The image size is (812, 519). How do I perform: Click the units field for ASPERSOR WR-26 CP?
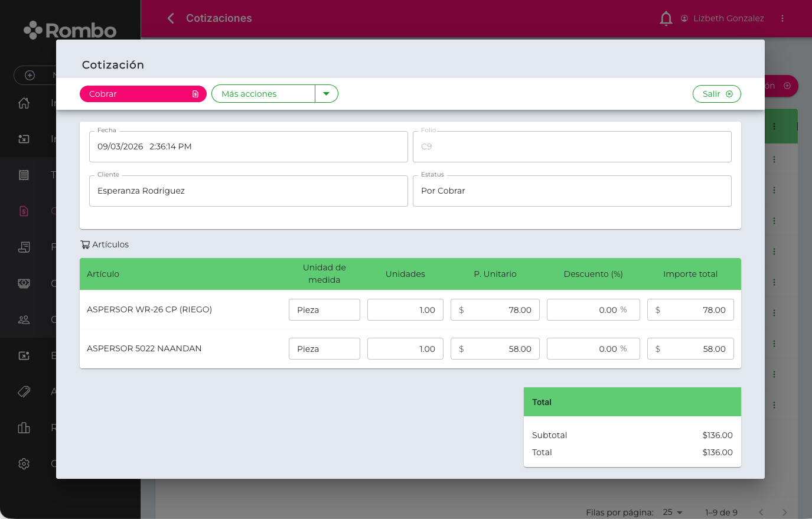[405, 310]
